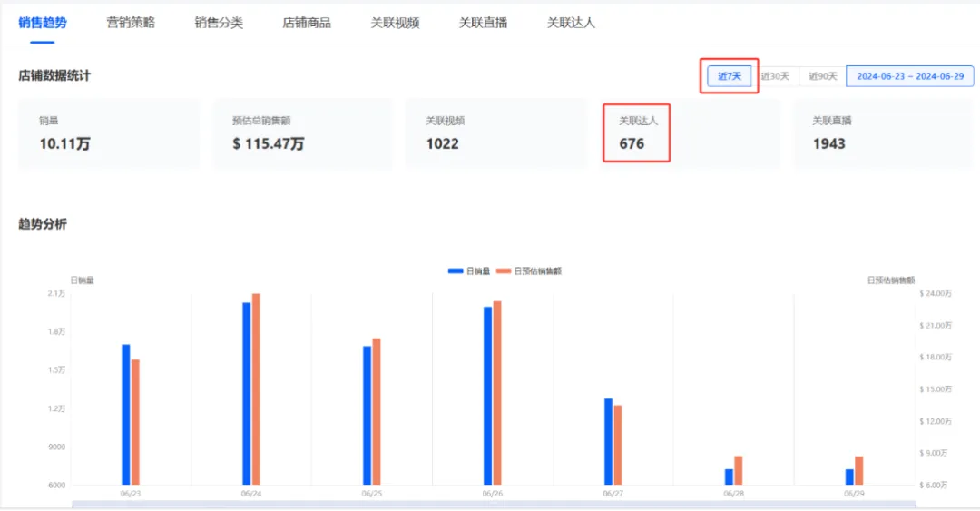Click the 2.1万 left axis label
Image resolution: width=980 pixels, height=511 pixels.
pos(57,293)
